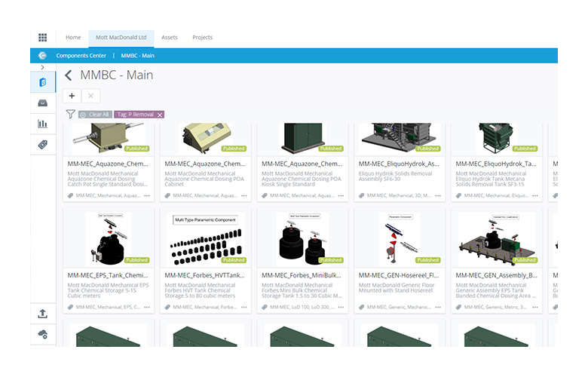The width and height of the screenshot is (588, 377).
Task: Switch to the Projects tab
Action: [x=202, y=38]
